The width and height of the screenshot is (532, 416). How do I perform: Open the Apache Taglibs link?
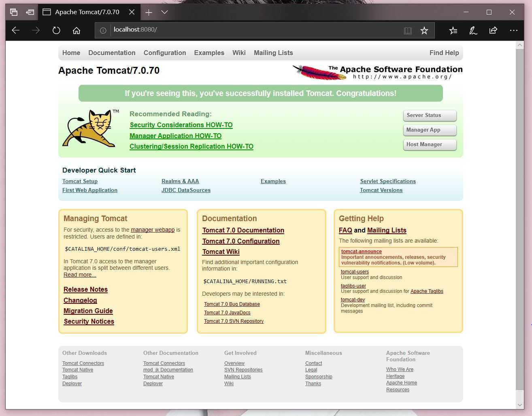[x=427, y=291]
